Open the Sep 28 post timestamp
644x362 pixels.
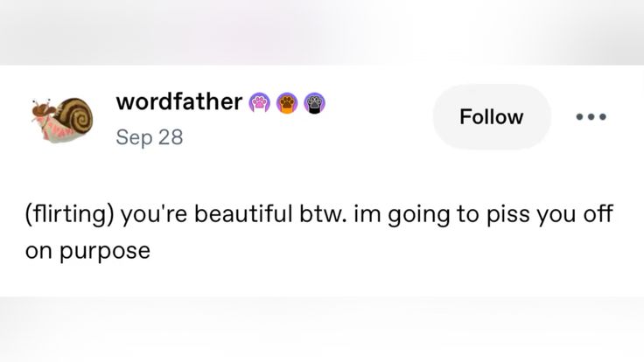tap(149, 137)
